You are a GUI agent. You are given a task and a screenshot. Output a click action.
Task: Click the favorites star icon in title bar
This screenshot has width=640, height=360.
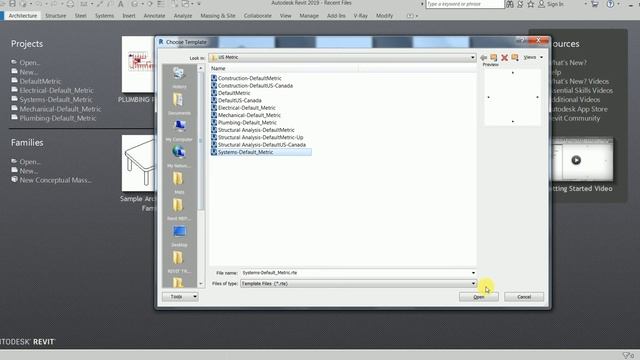click(531, 4)
